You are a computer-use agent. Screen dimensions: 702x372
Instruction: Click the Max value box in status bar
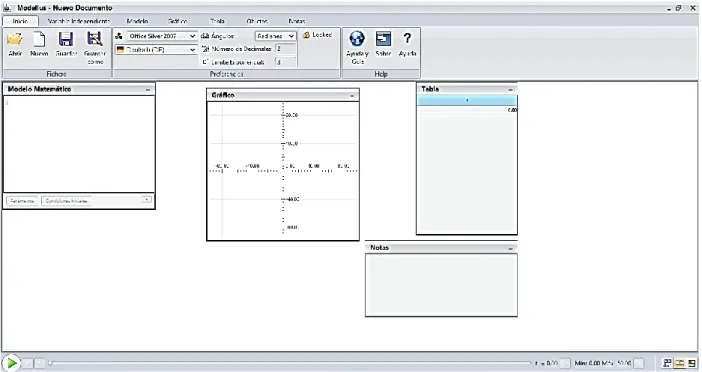click(x=639, y=363)
